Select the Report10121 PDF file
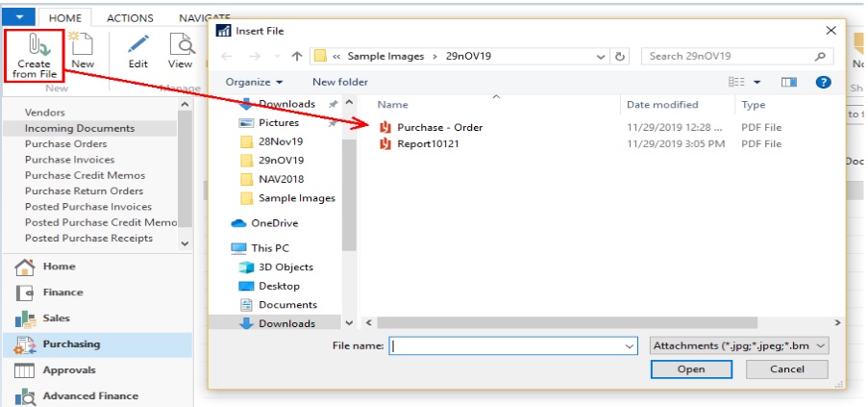Screen dimensions: 868x407 click(430, 144)
